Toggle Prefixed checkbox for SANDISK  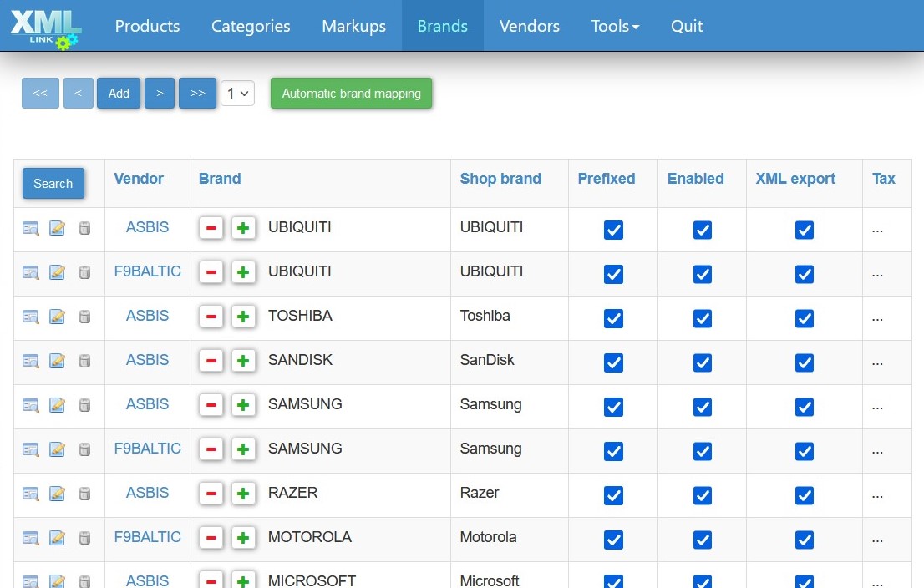613,362
